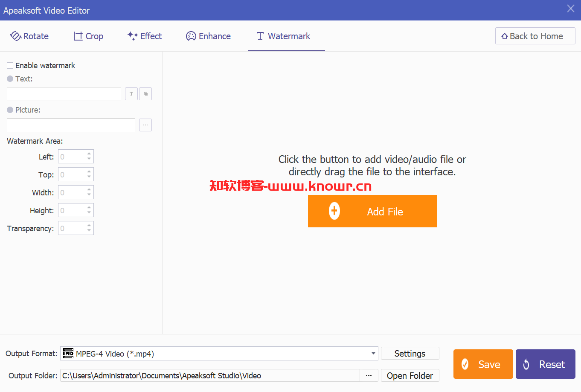The width and height of the screenshot is (581, 392).
Task: Go to the Enhance tab
Action: (208, 36)
